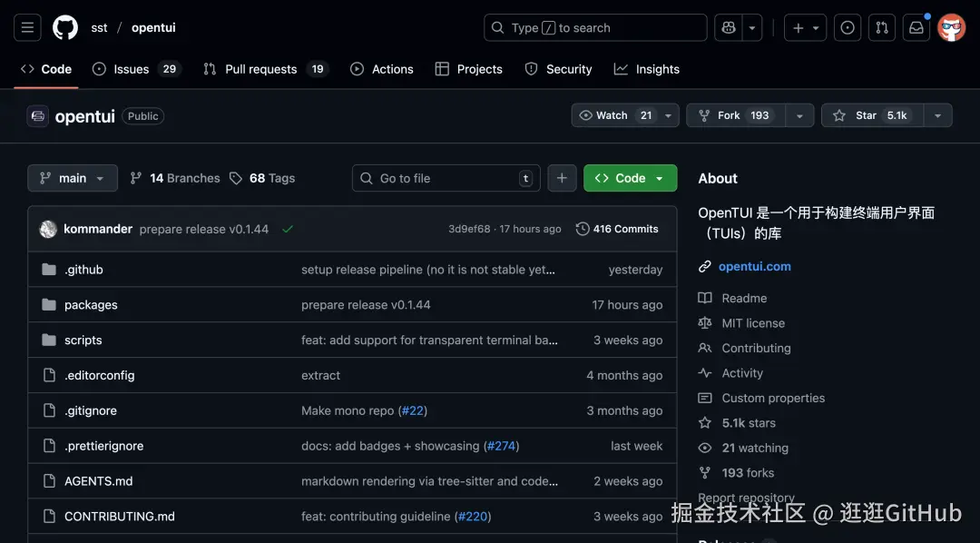Screen dimensions: 980x543
Task: Open the Star lists dropdown arrow
Action: (937, 115)
